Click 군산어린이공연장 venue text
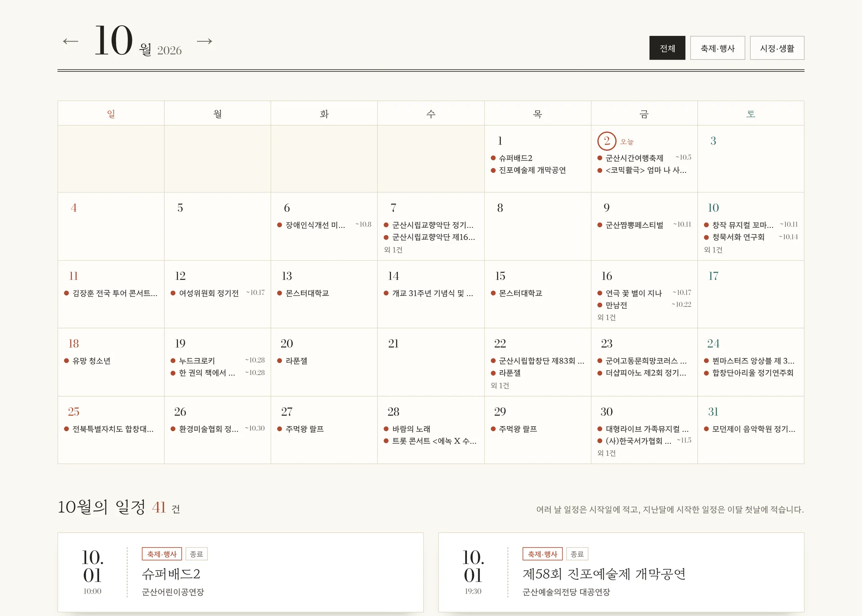Screen dimensions: 862x616 pyautogui.click(x=173, y=592)
